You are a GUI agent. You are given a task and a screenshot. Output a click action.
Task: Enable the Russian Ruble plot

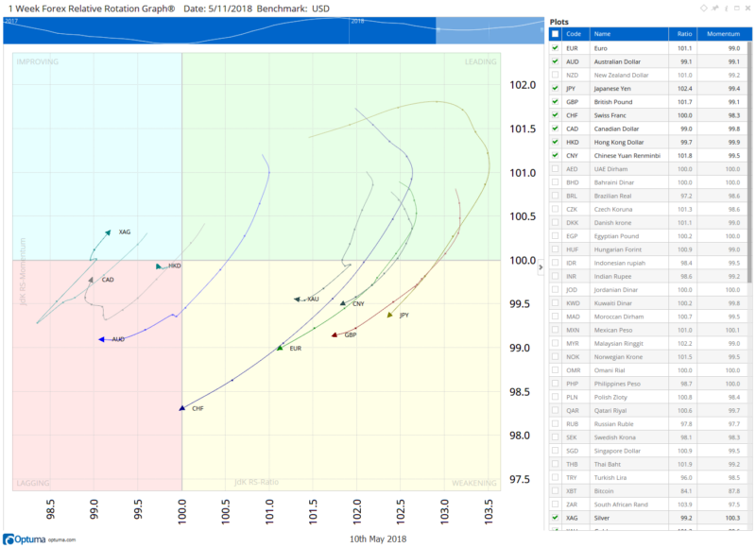coord(554,423)
